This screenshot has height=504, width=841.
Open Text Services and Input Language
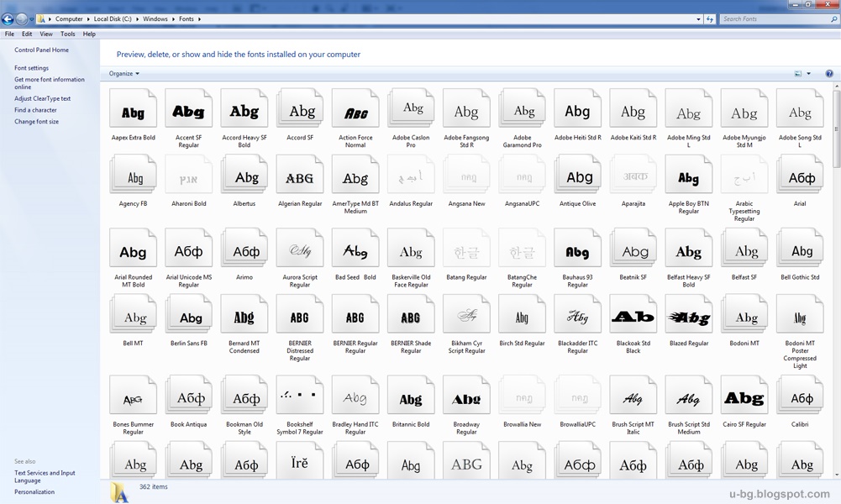click(x=45, y=476)
